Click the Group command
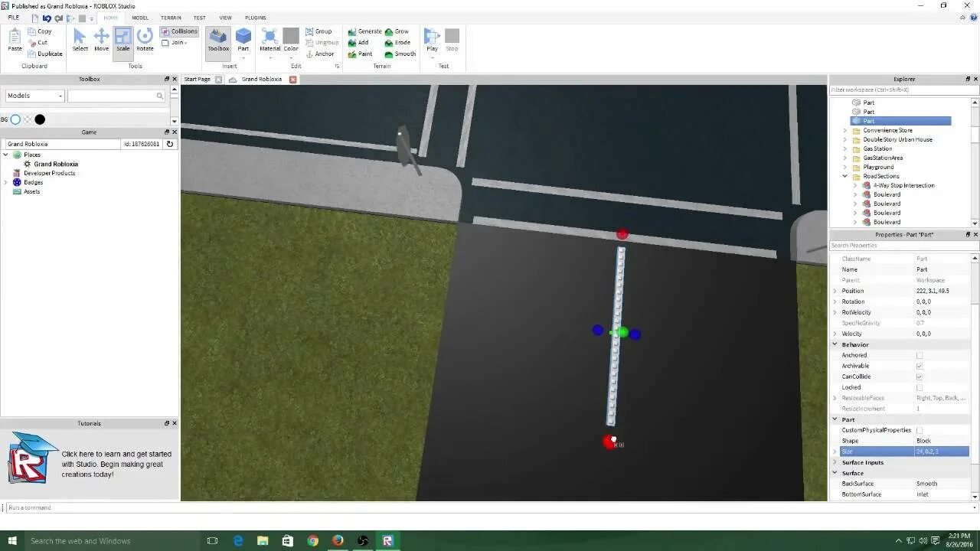 point(318,31)
